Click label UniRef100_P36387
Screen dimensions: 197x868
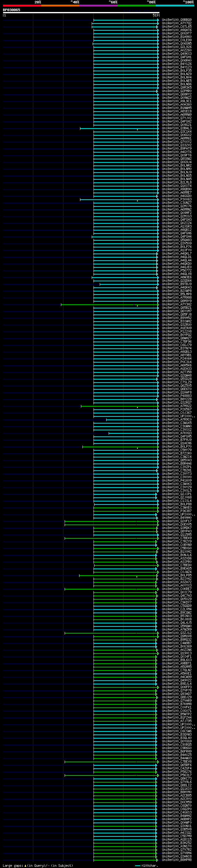click(x=177, y=511)
